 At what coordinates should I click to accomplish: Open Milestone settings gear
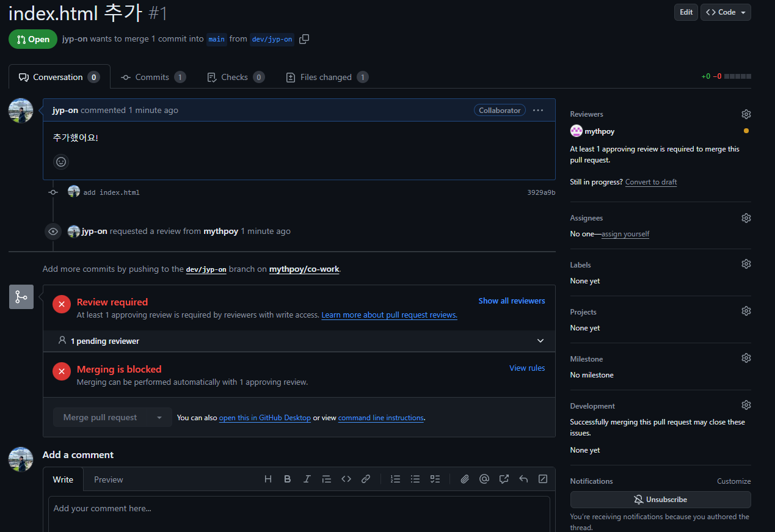click(x=746, y=358)
